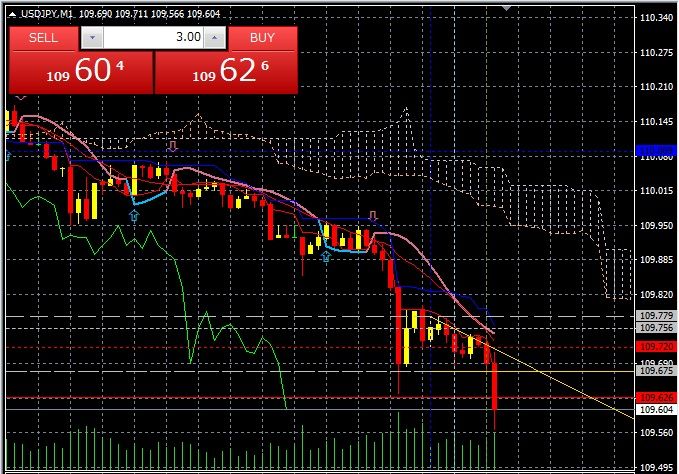Click the USDJPY,M1 chart title text
Viewport: 679px width, 474px height.
(x=47, y=14)
